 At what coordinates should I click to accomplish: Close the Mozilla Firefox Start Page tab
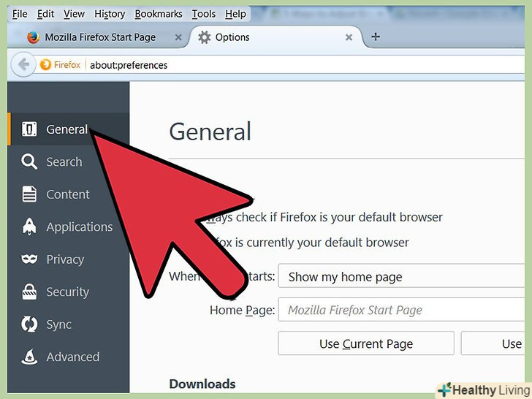pyautogui.click(x=178, y=37)
